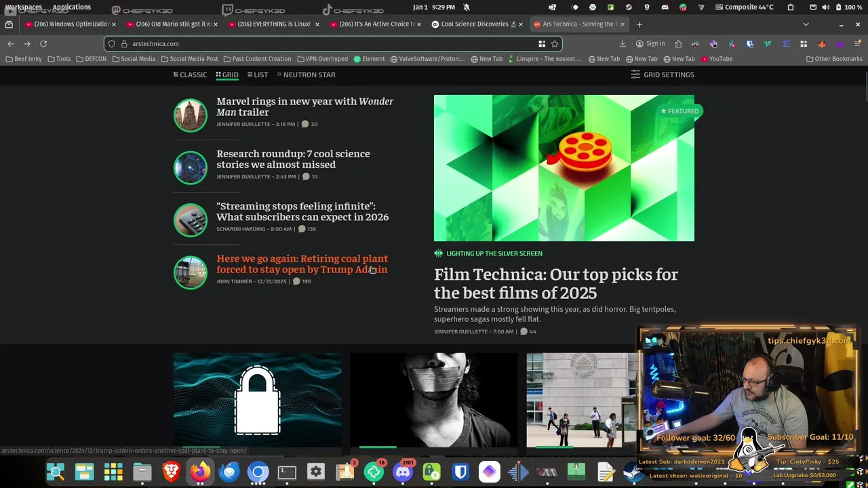The width and height of the screenshot is (868, 488).
Task: Open the downloads panel icon
Action: [623, 43]
